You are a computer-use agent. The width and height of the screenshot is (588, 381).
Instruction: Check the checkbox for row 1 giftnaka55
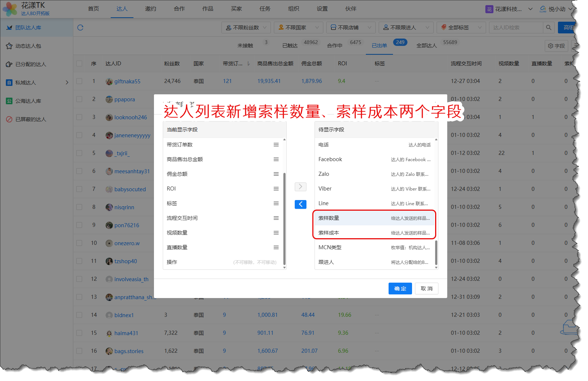(x=79, y=81)
